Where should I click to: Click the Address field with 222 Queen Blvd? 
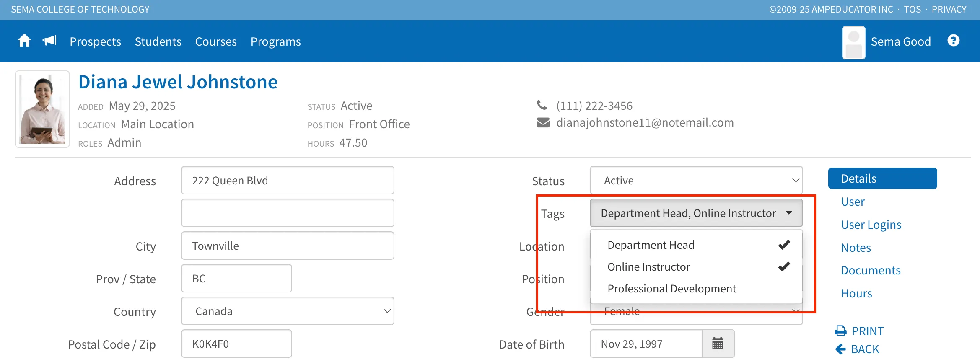(288, 181)
